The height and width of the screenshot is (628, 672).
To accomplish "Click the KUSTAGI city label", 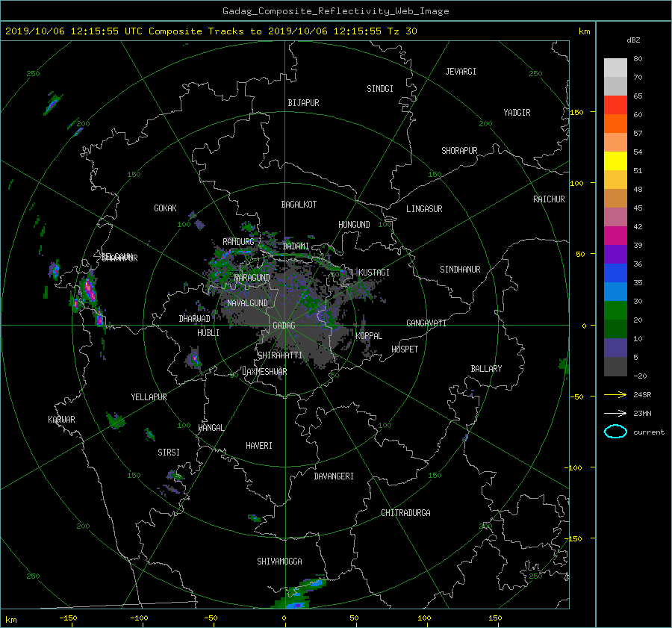I will click(x=374, y=273).
